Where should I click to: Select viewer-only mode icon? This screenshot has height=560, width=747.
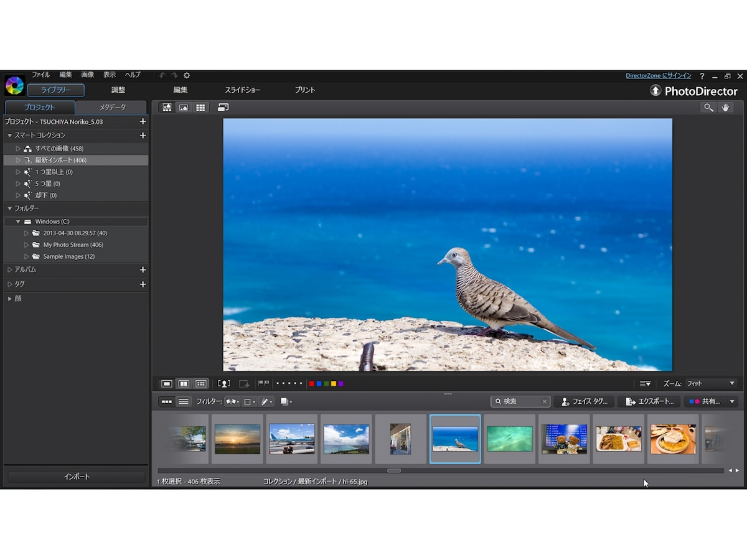[184, 108]
